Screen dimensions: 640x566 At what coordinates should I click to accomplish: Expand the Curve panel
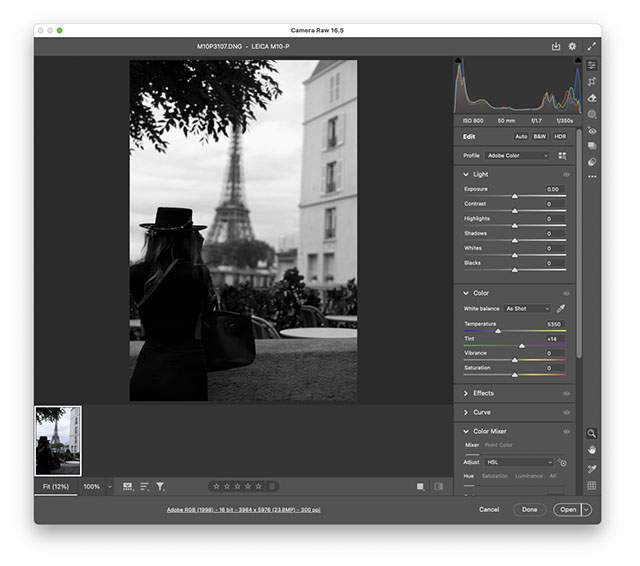coord(466,413)
